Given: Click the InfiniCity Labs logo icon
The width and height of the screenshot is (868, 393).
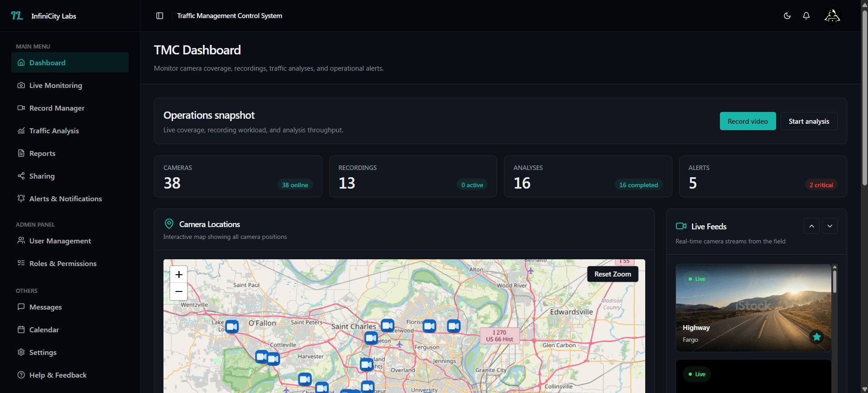Looking at the screenshot, I should (17, 16).
